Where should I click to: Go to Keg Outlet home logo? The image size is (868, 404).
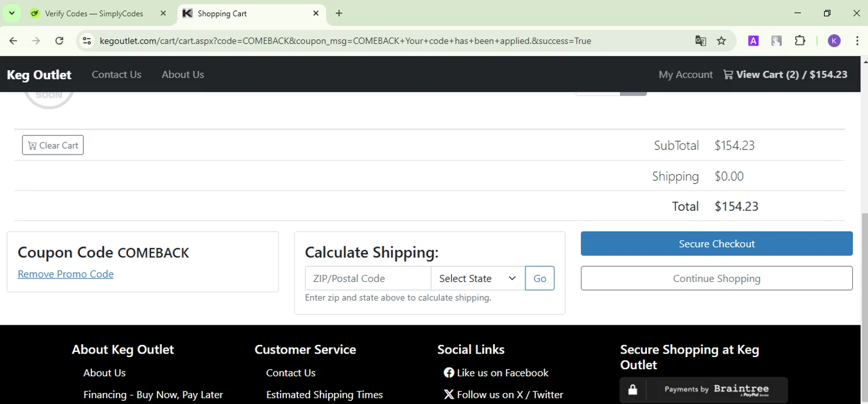coord(39,75)
